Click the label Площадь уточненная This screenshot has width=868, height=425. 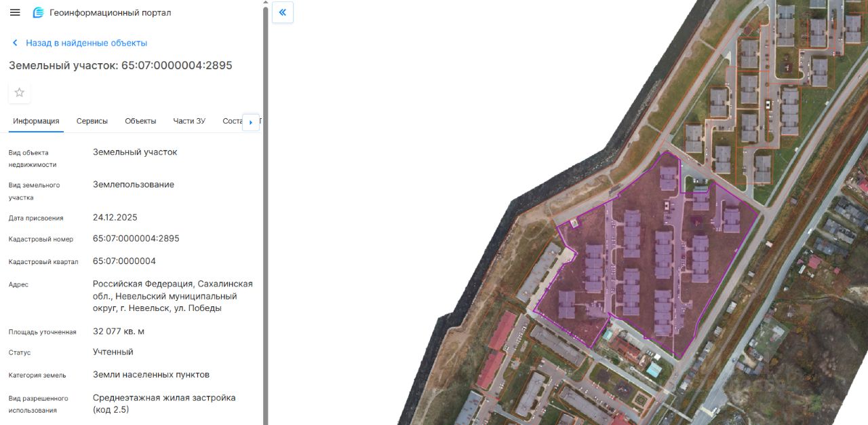pos(43,332)
